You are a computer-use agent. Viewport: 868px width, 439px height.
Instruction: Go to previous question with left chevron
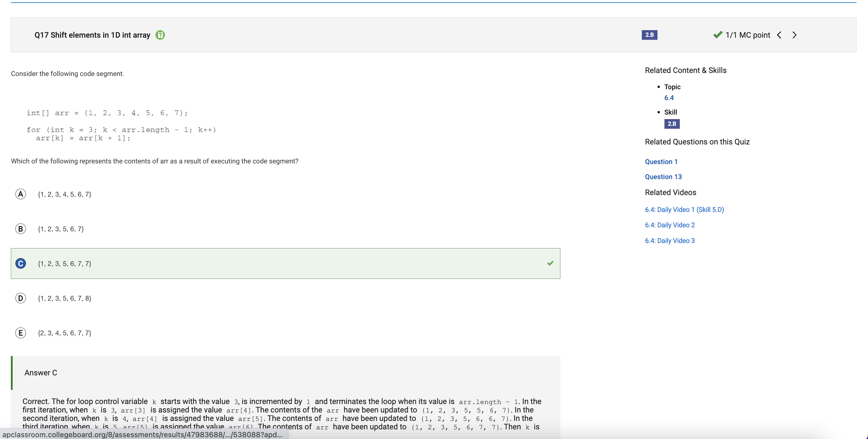click(x=779, y=35)
